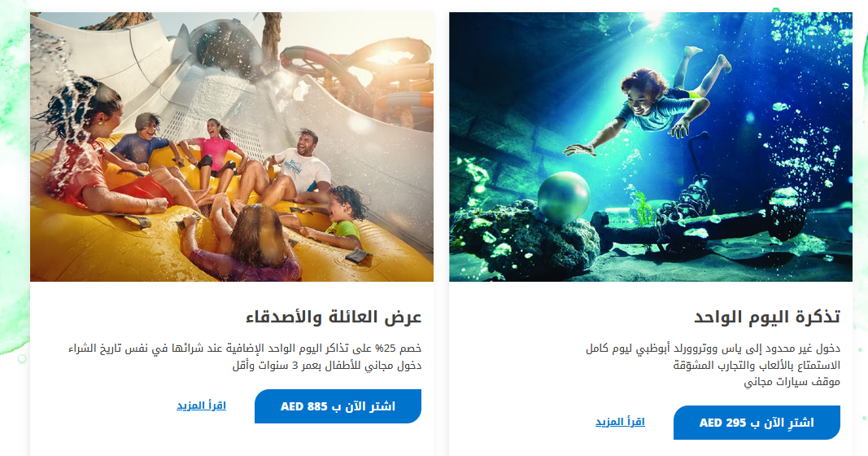
Task: Click the AED 295 buy now button
Action: tap(757, 423)
